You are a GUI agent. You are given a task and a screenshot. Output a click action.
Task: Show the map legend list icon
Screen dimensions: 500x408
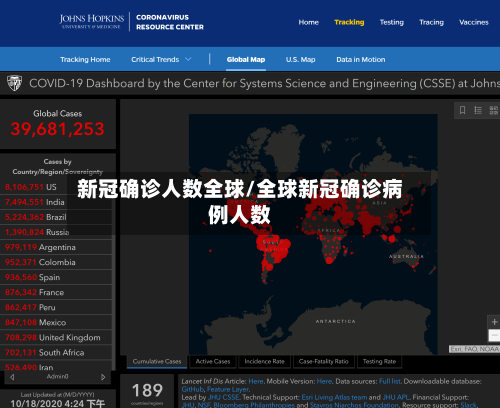click(478, 110)
